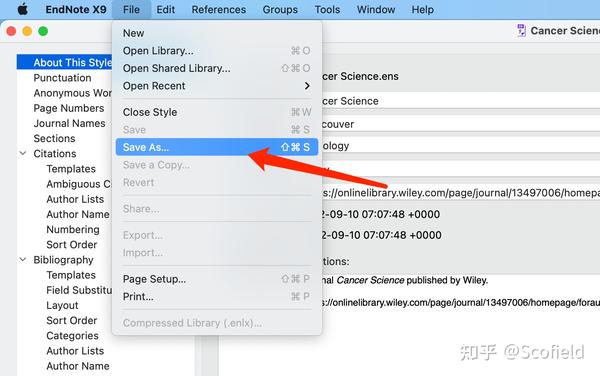Open the Tools menu
The image size is (600, 376).
click(x=327, y=10)
